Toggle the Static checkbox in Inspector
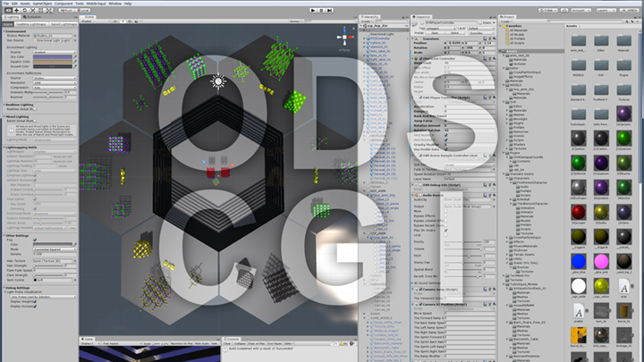644x362 pixels. pos(480,23)
